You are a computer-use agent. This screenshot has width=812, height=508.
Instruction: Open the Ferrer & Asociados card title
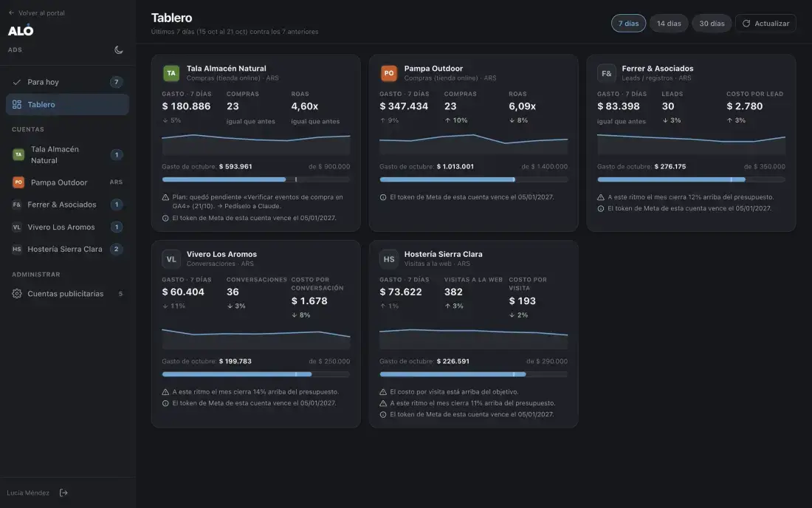point(657,69)
